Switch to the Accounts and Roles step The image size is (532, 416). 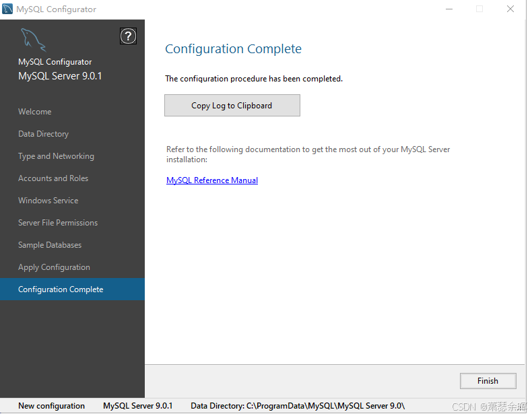(53, 178)
